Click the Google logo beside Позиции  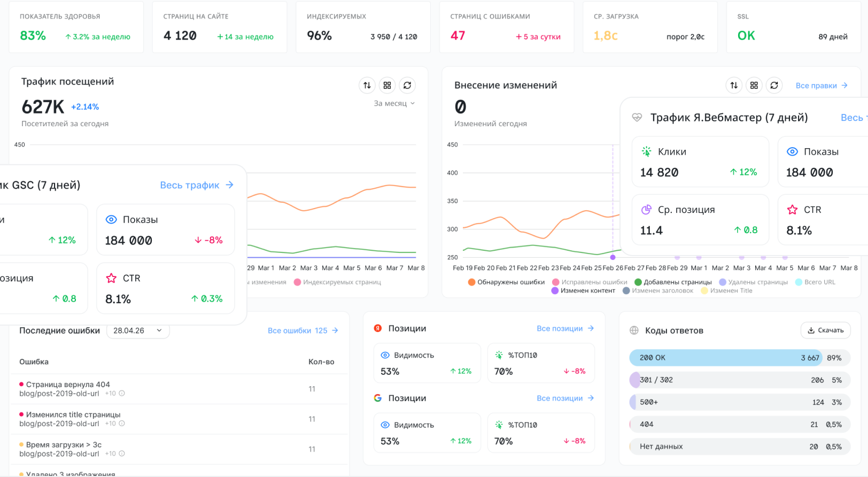(x=378, y=398)
